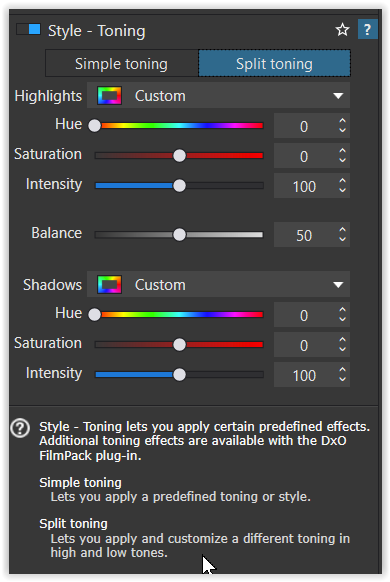Expand the Shadows Custom dropdown arrow
This screenshot has height=582, width=390.
(338, 285)
